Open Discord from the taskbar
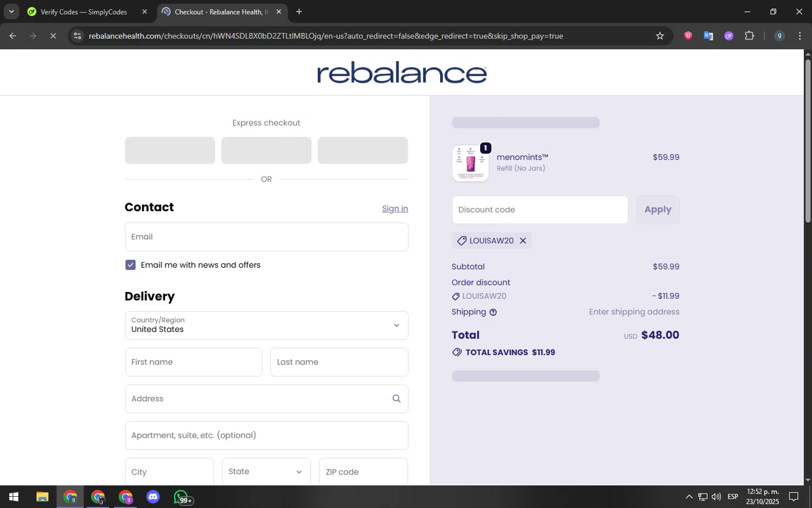The image size is (812, 508). [153, 497]
